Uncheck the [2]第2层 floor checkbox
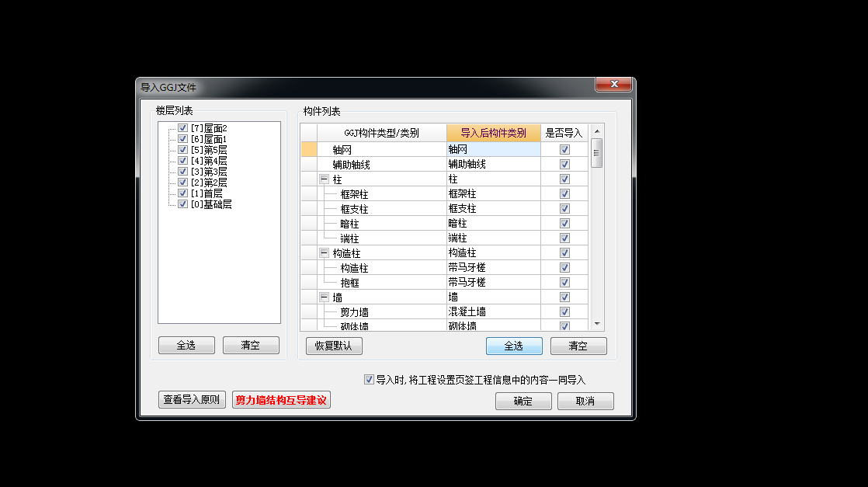The image size is (868, 487). (x=182, y=183)
